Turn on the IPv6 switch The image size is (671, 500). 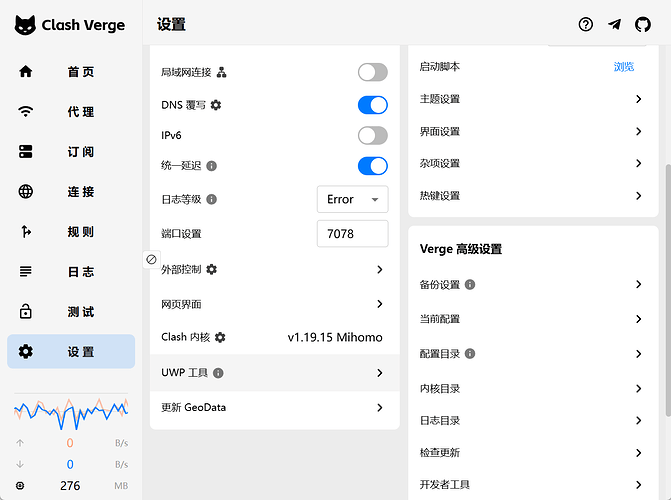click(373, 135)
